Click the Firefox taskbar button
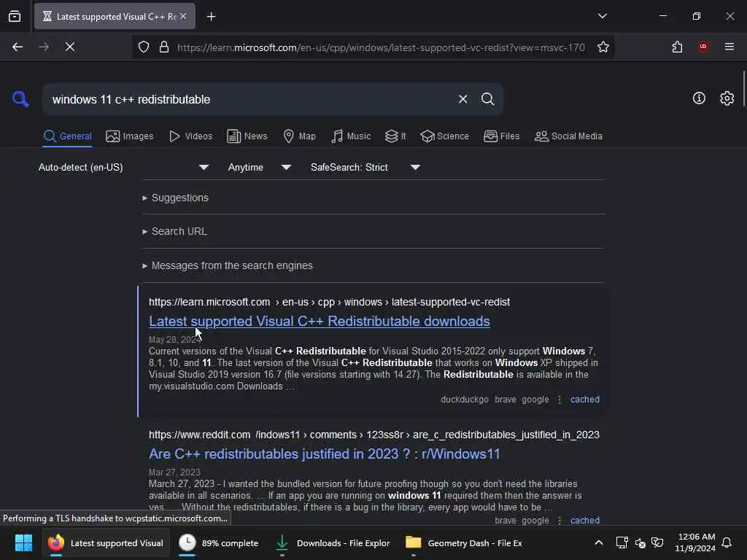This screenshot has width=747, height=560. coord(106,542)
